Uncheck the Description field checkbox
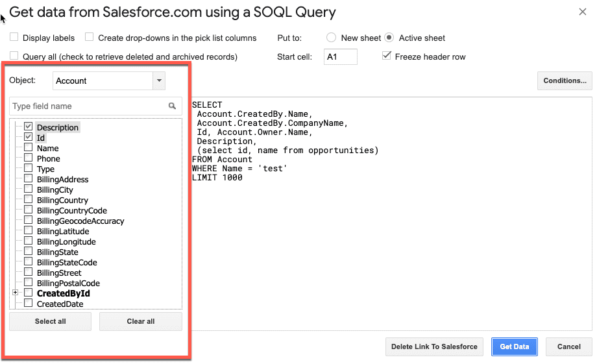This screenshot has height=364, width=597. pos(29,127)
